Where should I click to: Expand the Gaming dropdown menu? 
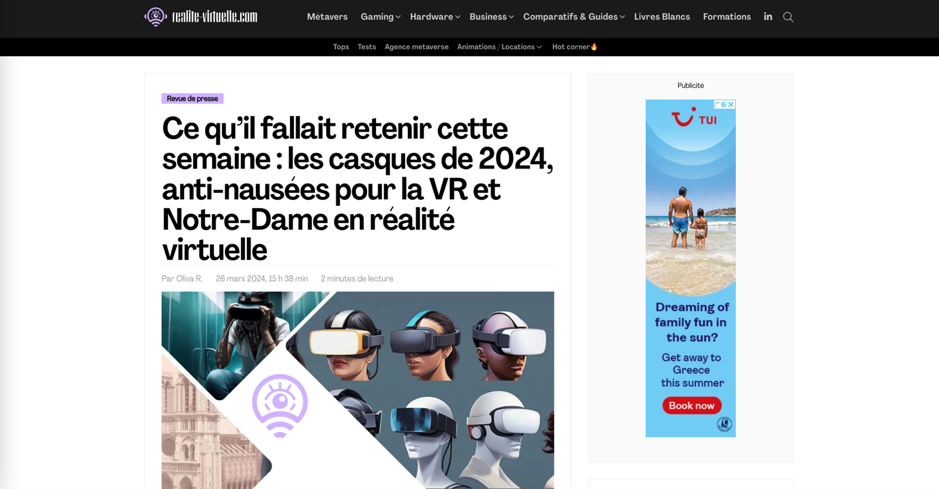pyautogui.click(x=380, y=17)
